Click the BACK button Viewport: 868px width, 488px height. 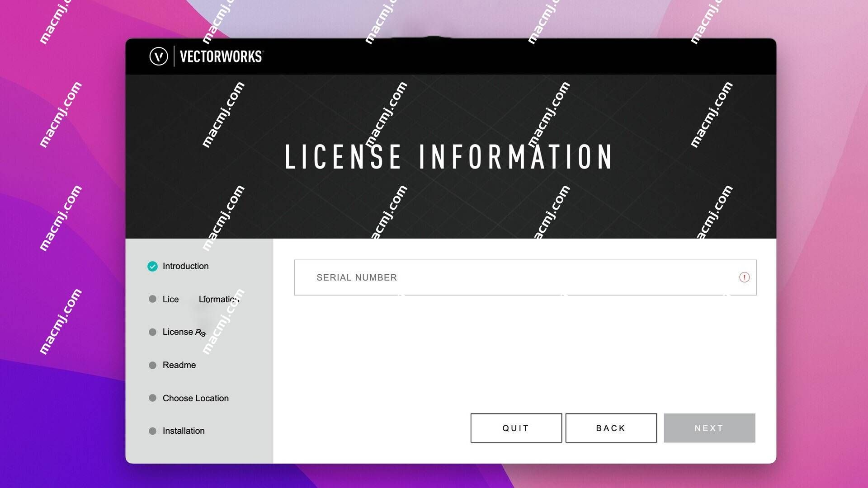pyautogui.click(x=612, y=428)
